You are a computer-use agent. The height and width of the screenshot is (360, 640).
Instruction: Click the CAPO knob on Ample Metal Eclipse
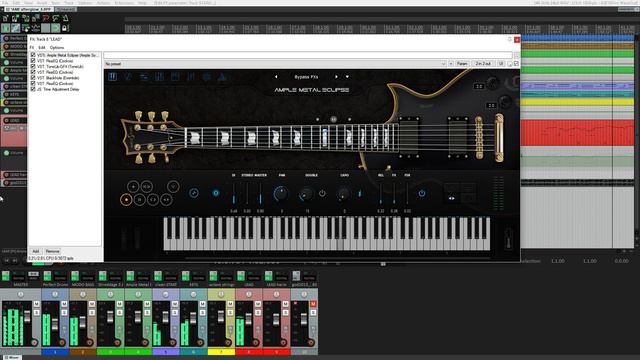tap(344, 194)
